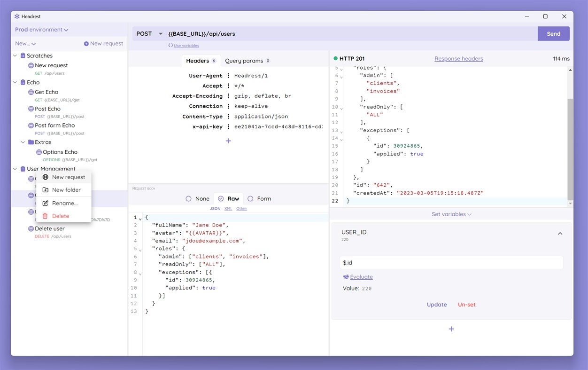Click the Use variables link

click(x=186, y=46)
